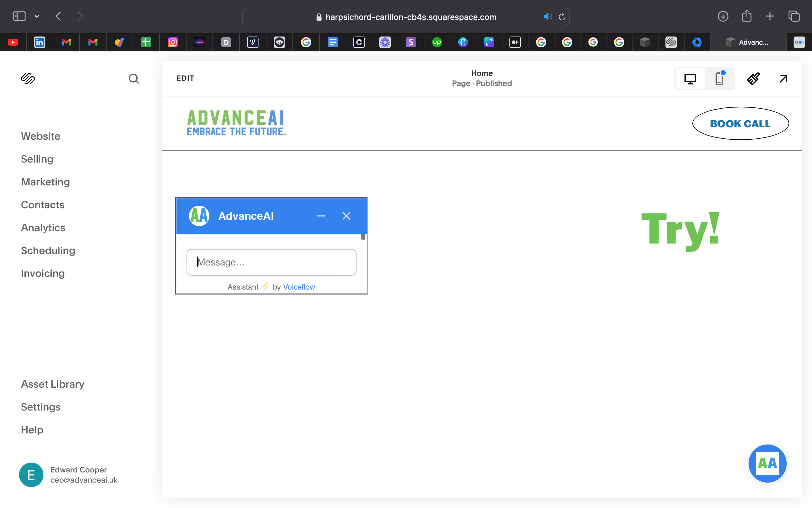Open the Medium pinned tab
812x508 pixels.
[515, 42]
